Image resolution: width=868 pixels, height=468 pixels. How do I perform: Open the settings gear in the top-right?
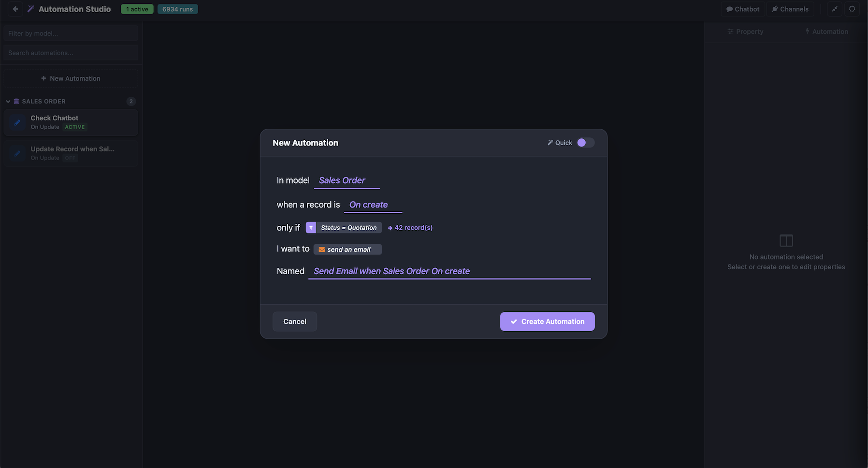[x=852, y=9]
